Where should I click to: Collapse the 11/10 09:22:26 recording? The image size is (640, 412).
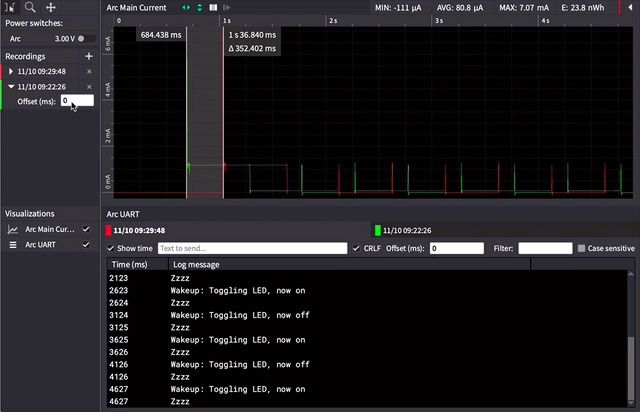tap(11, 87)
